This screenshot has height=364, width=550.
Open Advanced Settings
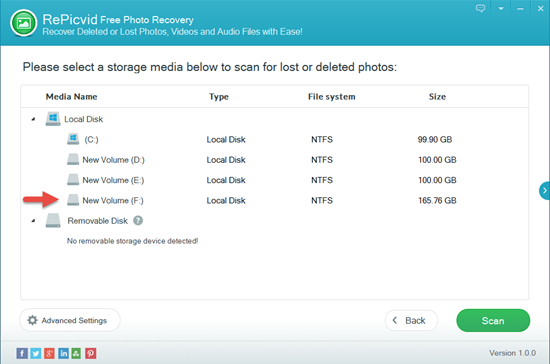coord(70,320)
